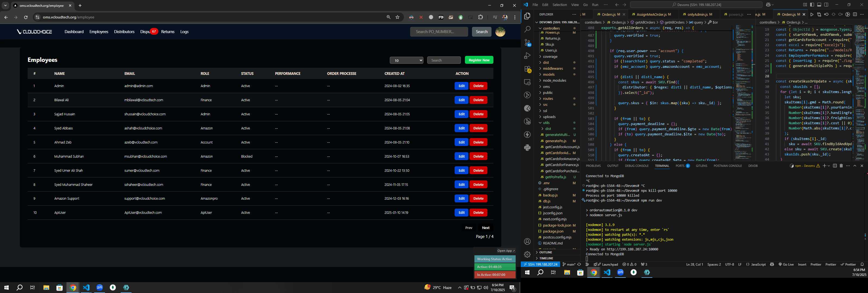This screenshot has width=868, height=293.
Task: Open the Logs page in the navbar
Action: tap(184, 32)
